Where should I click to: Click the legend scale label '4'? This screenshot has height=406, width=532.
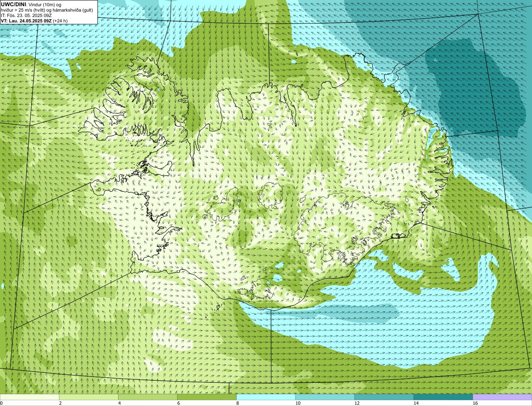point(119,403)
